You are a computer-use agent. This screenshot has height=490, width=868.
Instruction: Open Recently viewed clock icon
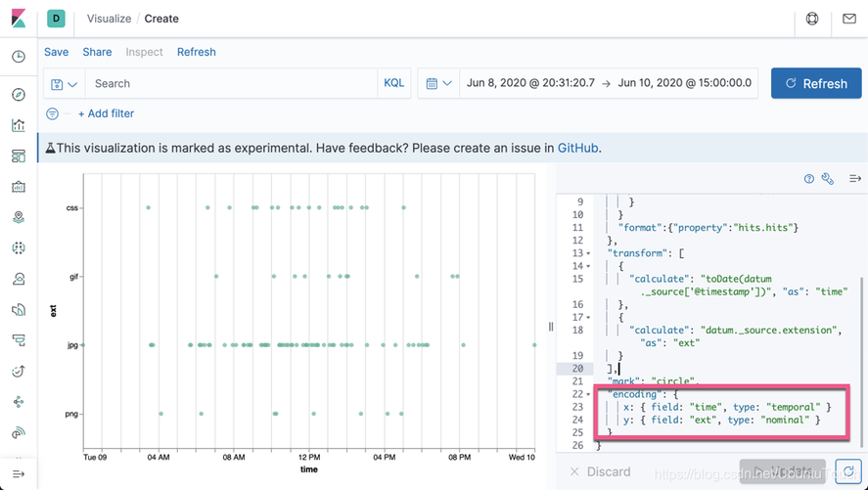tap(19, 57)
